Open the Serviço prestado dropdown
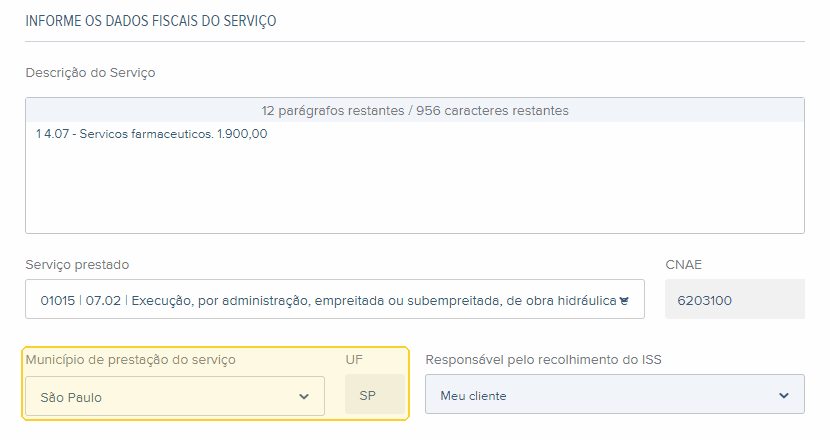Viewport: 830px width, 440px height. tap(335, 300)
